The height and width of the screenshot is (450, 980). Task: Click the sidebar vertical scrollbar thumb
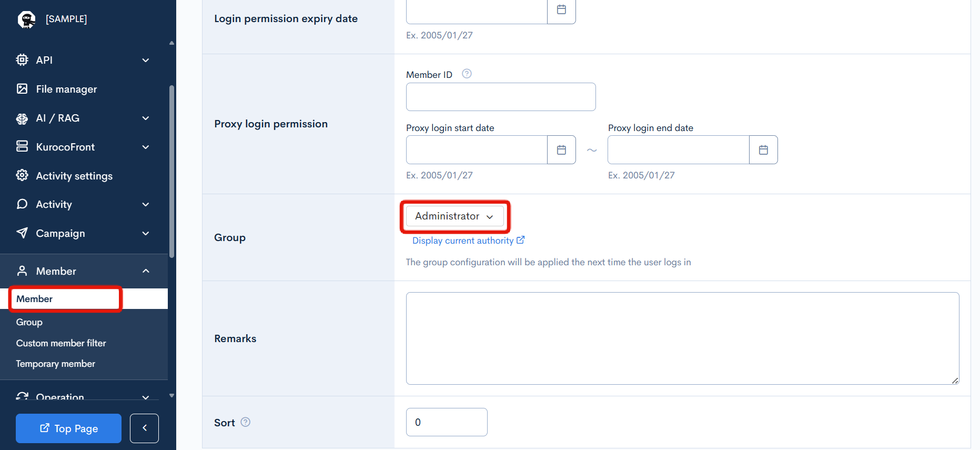point(171,171)
